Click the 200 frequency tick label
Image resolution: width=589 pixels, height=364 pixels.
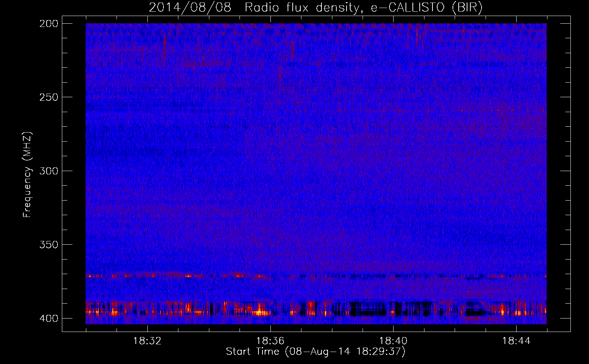[x=48, y=24]
